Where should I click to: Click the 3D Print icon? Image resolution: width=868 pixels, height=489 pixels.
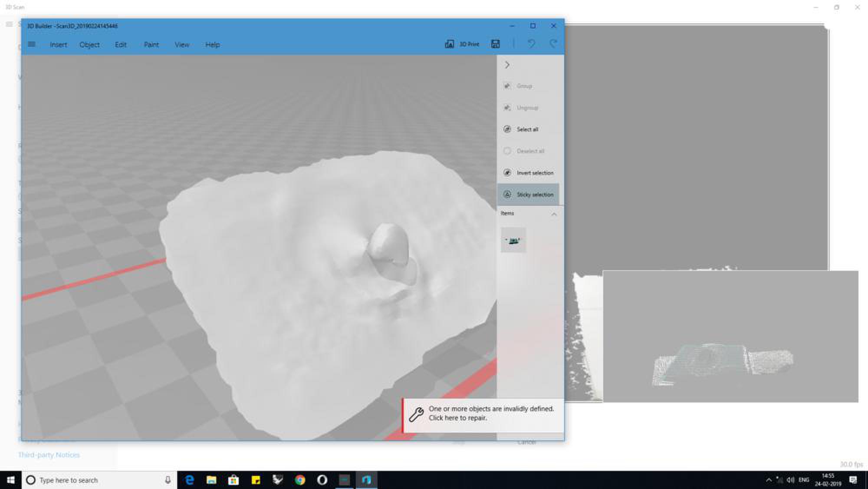[449, 44]
